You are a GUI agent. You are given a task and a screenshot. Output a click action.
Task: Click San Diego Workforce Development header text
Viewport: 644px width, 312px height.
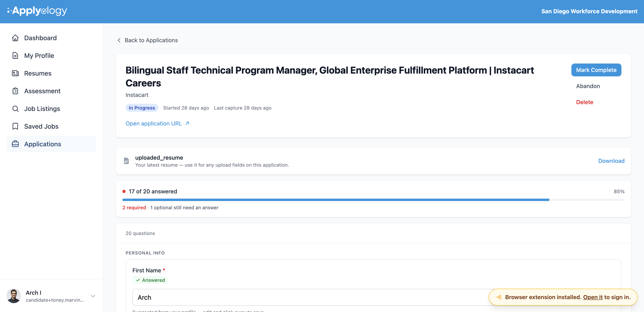click(589, 11)
